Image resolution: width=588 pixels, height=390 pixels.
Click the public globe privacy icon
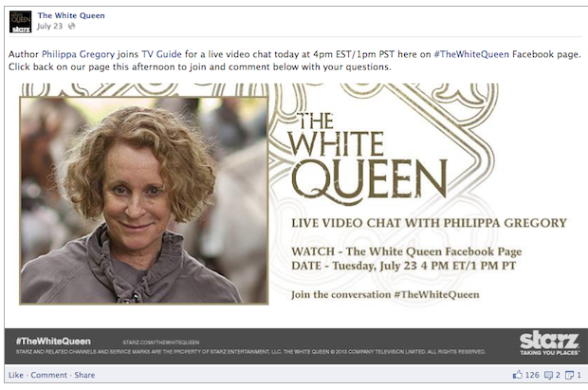[x=71, y=27]
